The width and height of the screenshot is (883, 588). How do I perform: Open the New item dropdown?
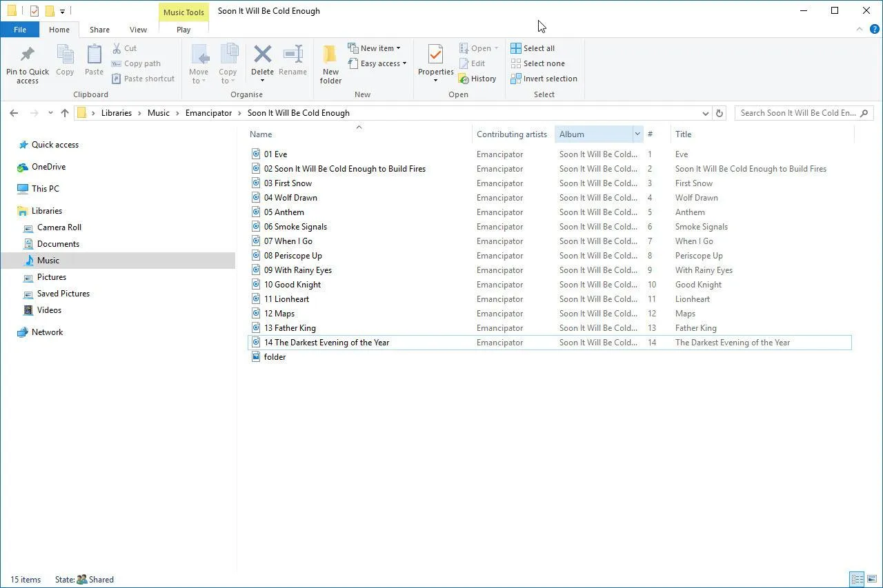[x=375, y=48]
